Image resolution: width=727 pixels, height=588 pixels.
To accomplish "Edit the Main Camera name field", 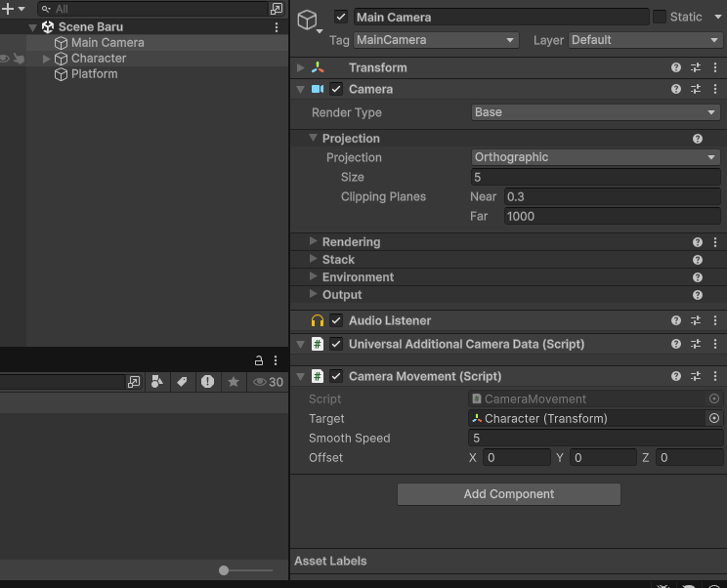I will coord(501,18).
